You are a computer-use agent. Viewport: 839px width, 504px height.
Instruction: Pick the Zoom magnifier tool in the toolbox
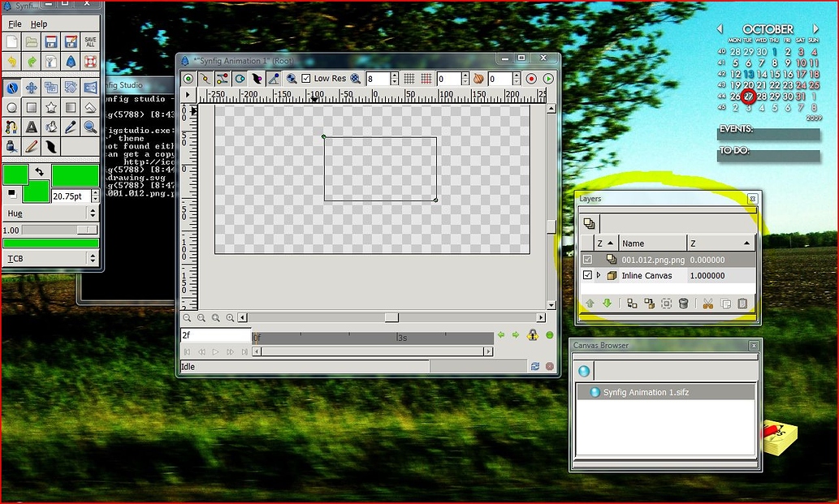point(90,127)
